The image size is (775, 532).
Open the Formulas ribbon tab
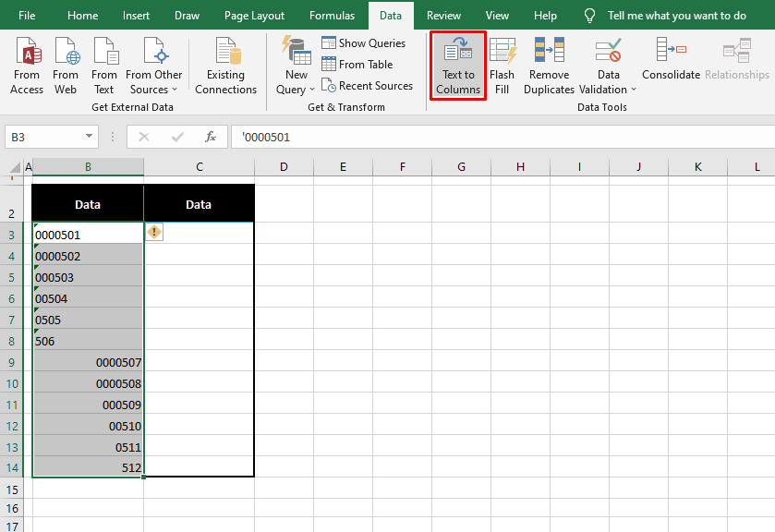(332, 15)
